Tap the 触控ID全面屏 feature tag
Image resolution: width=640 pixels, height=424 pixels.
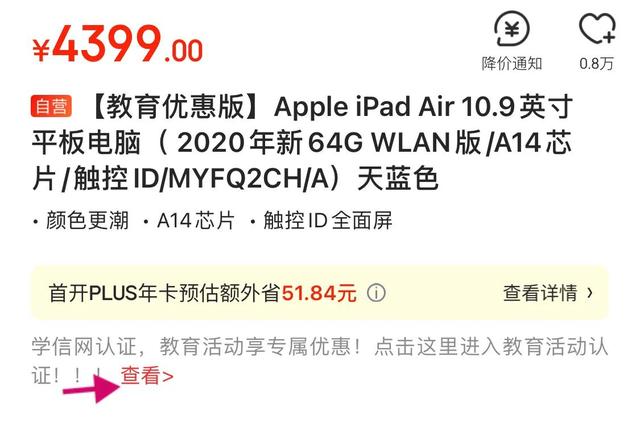point(322,221)
